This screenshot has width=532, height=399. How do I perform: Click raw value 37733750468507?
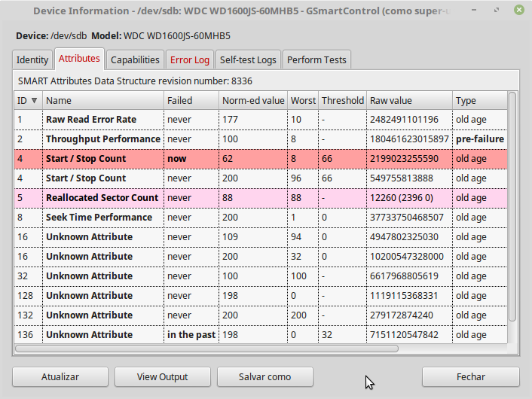(406, 218)
